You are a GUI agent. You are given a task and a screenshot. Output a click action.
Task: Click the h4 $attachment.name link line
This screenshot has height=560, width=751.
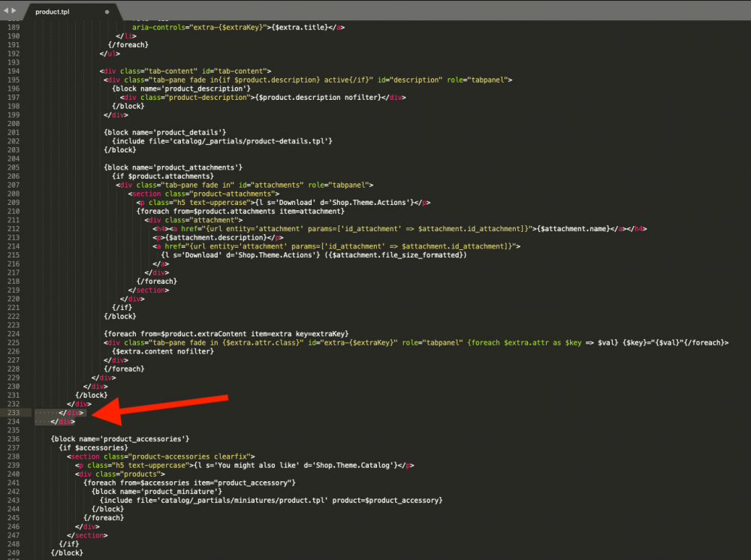click(400, 229)
